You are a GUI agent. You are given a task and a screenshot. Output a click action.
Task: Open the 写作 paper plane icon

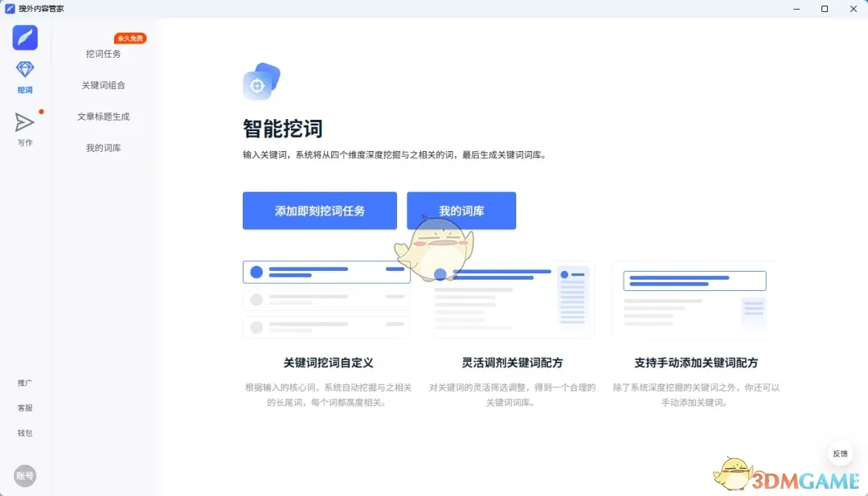coord(25,122)
